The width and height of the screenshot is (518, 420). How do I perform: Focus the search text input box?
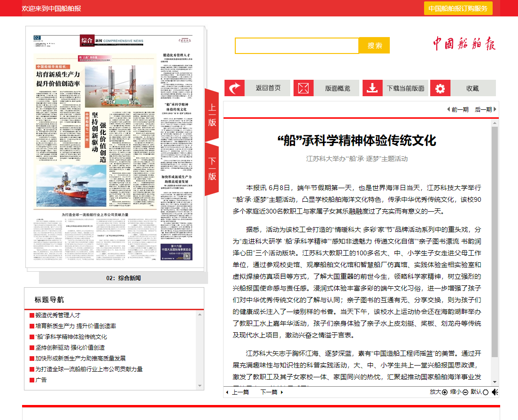(x=297, y=46)
